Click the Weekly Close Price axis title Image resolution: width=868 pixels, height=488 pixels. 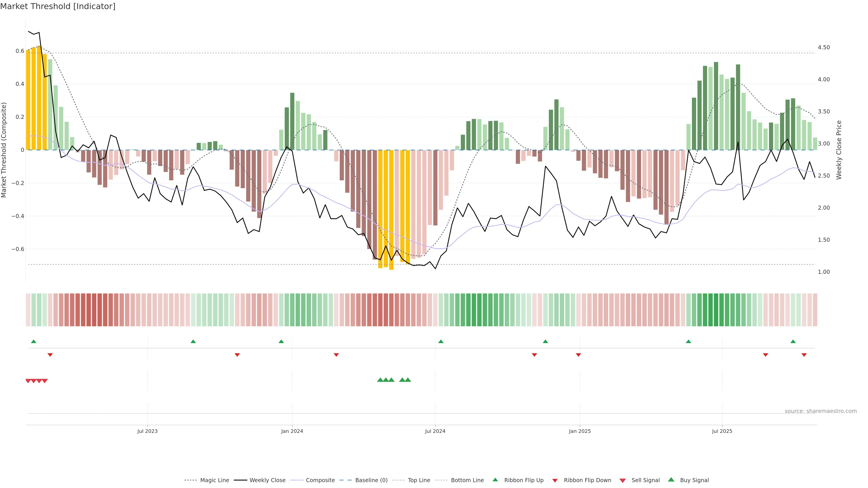[x=839, y=150]
